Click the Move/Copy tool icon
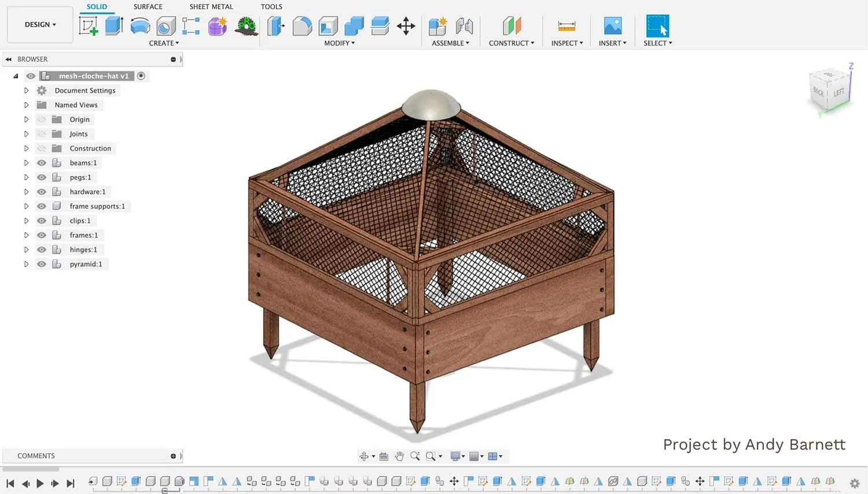This screenshot has height=494, width=868. click(x=406, y=25)
